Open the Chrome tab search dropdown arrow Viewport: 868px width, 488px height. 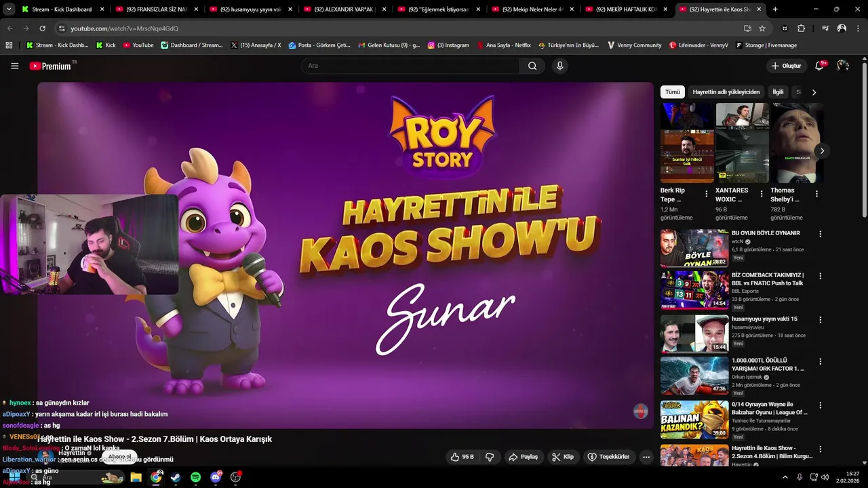(x=9, y=9)
